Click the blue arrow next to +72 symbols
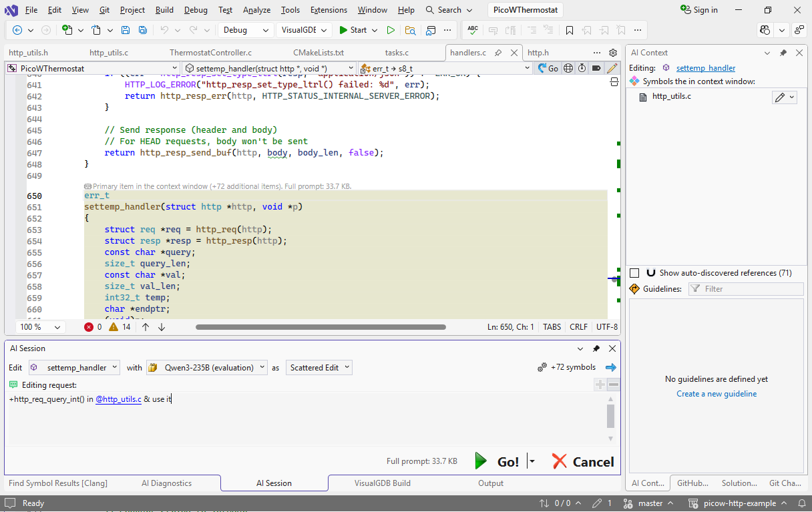This screenshot has width=812, height=512. pos(610,367)
